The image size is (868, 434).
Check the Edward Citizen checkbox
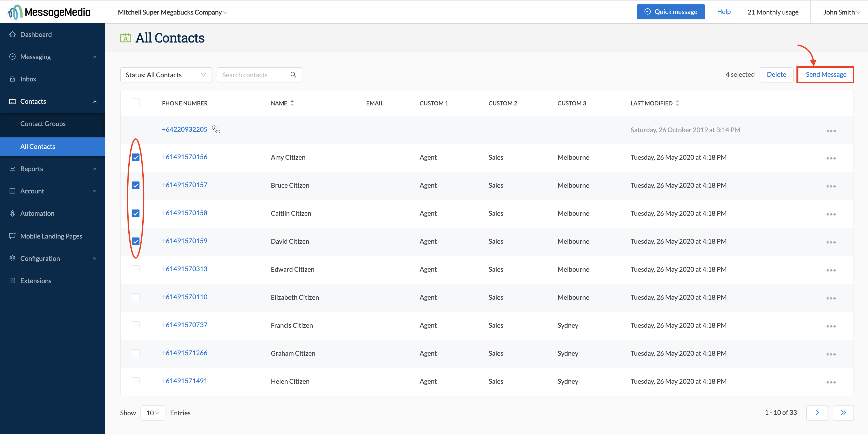135,269
